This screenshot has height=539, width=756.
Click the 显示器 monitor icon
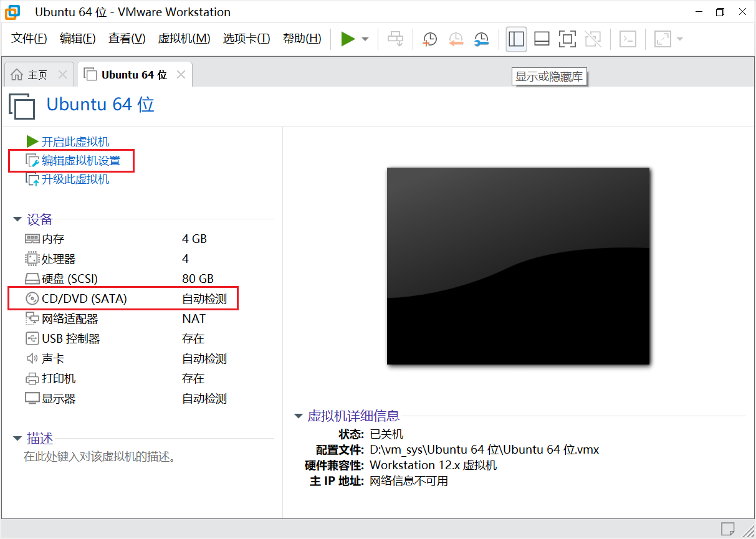(x=32, y=398)
